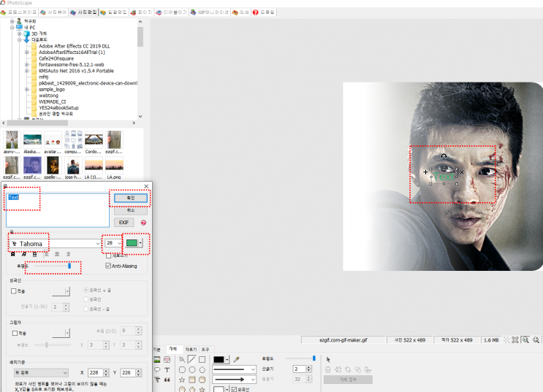
Task: Open the fontawesome-free-5.12.1-web folder
Action: (72, 64)
